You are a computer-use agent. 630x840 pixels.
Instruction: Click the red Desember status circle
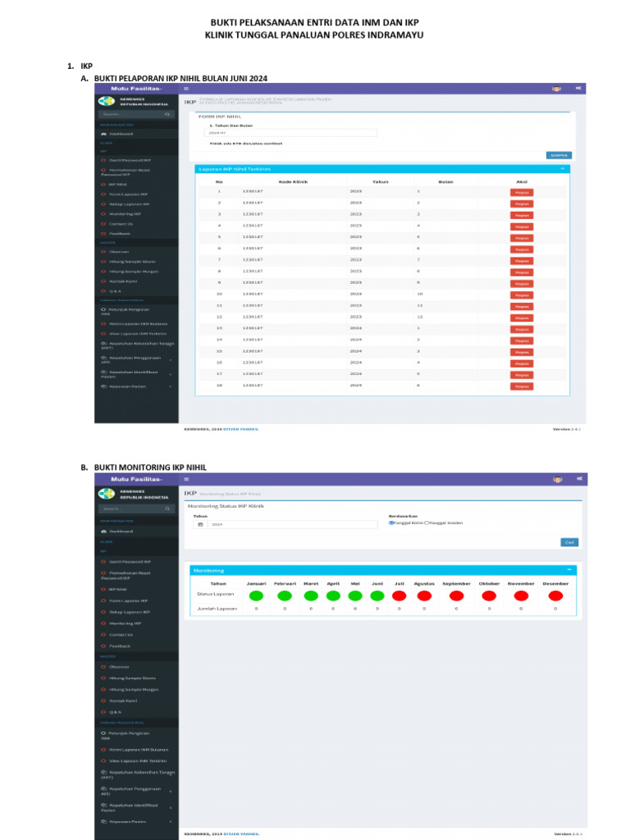(555, 596)
